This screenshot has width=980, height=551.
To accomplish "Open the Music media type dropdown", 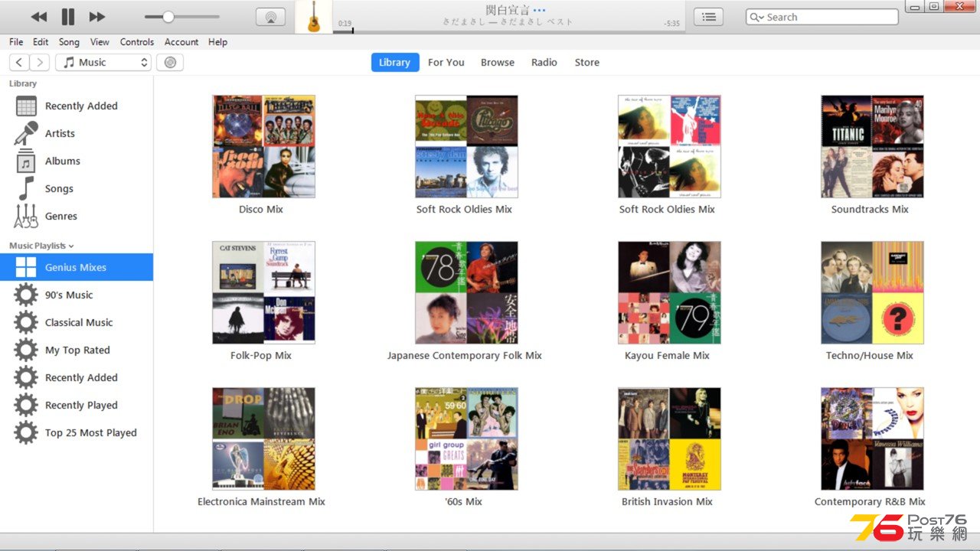I will pos(103,63).
